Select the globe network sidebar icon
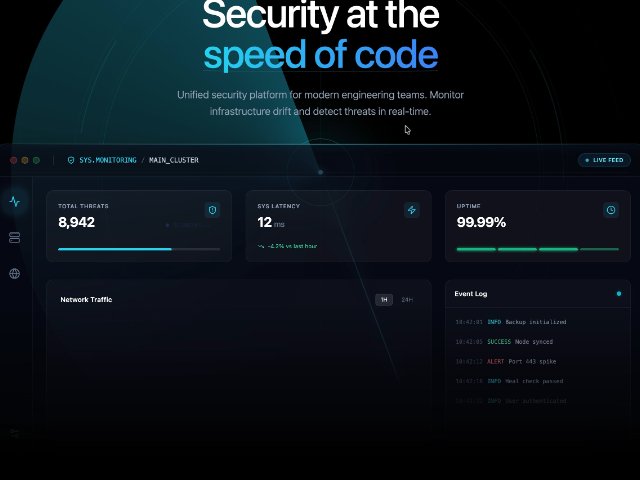This screenshot has width=640, height=480. [14, 273]
